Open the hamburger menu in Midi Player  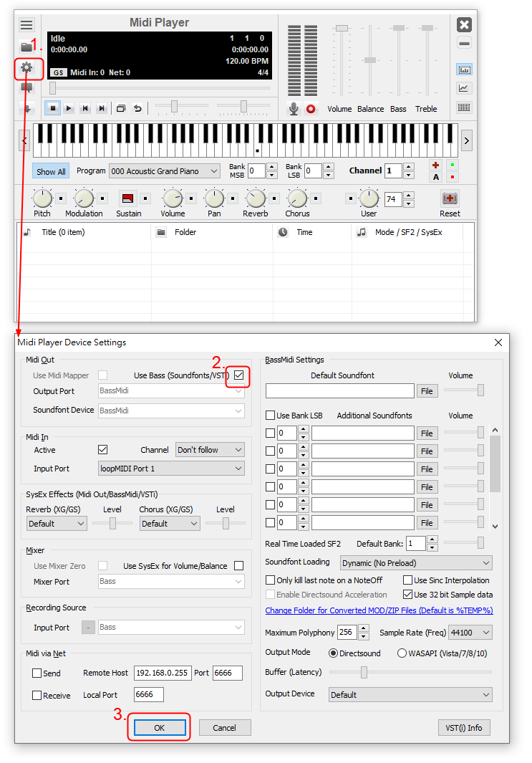coord(26,24)
